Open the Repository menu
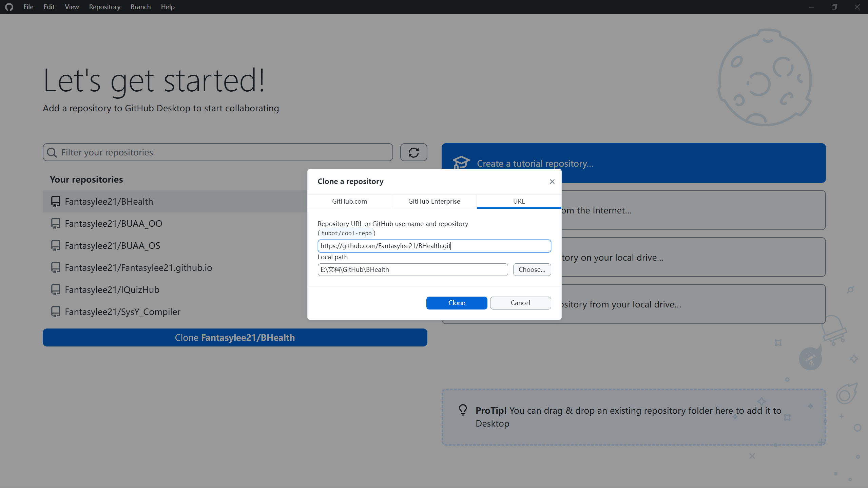Image resolution: width=868 pixels, height=488 pixels. 104,7
